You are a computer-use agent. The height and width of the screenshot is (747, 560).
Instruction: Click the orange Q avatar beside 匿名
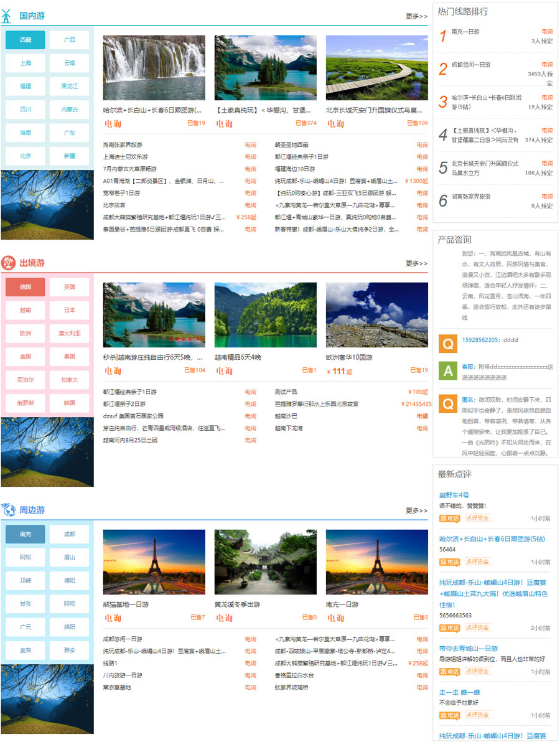tap(448, 403)
